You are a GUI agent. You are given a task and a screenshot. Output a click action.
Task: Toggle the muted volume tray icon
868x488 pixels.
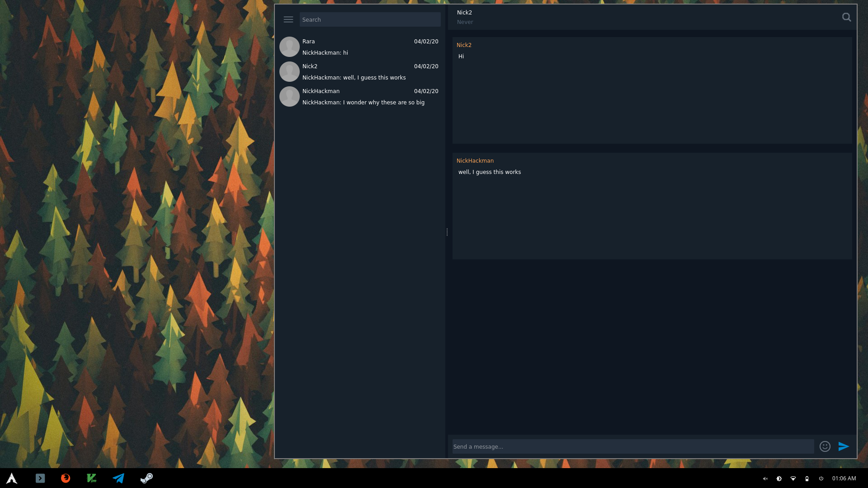765,479
